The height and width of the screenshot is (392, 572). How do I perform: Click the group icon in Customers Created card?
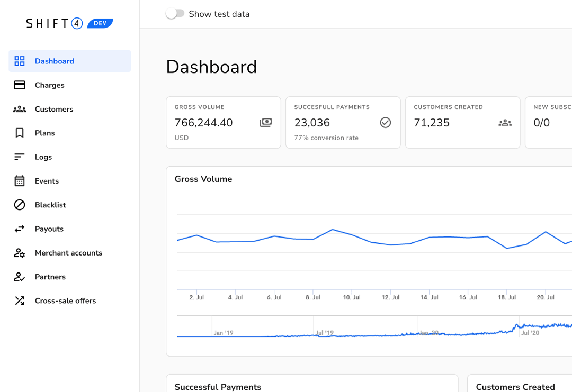click(505, 123)
